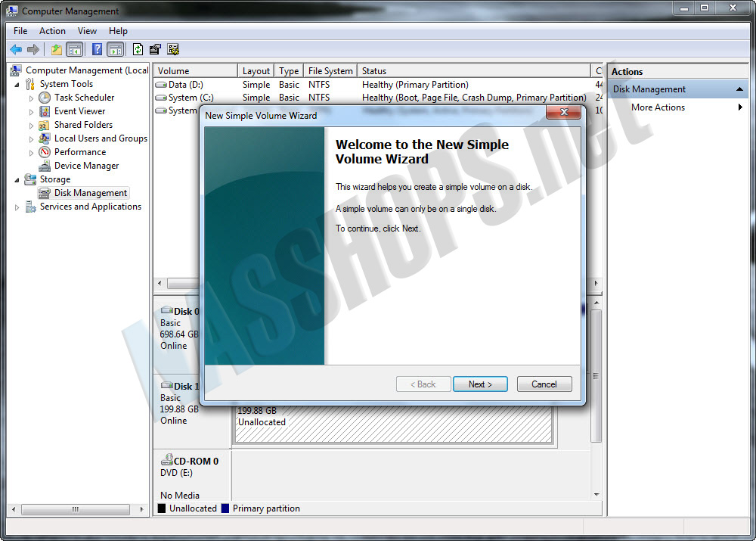Click the blue Primary partition legend swatch
The height and width of the screenshot is (541, 756).
point(225,508)
